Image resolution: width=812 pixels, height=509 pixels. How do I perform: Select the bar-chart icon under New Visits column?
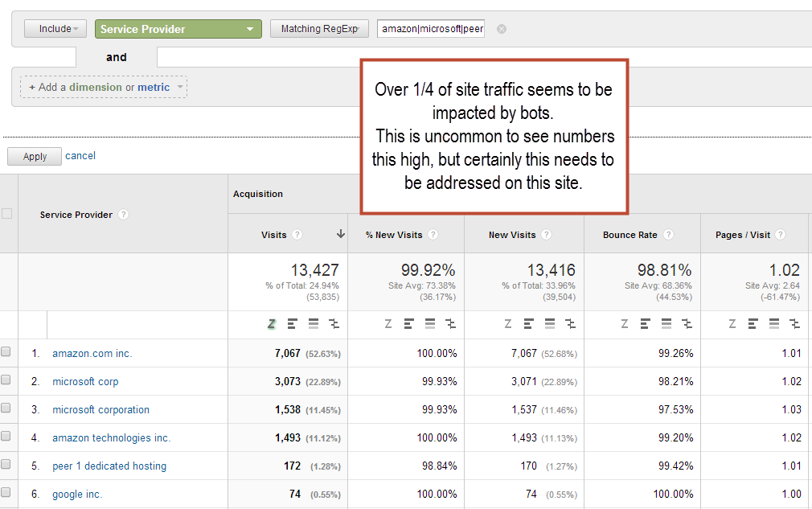(x=529, y=324)
